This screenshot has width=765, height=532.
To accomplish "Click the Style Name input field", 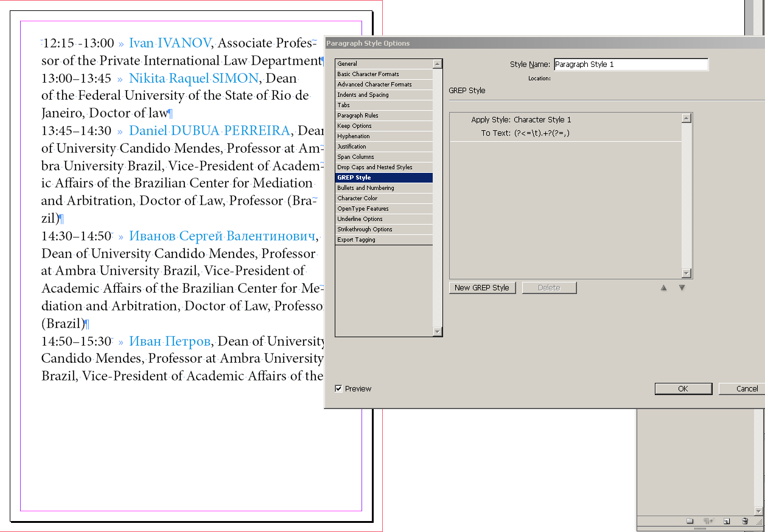I will 631,64.
